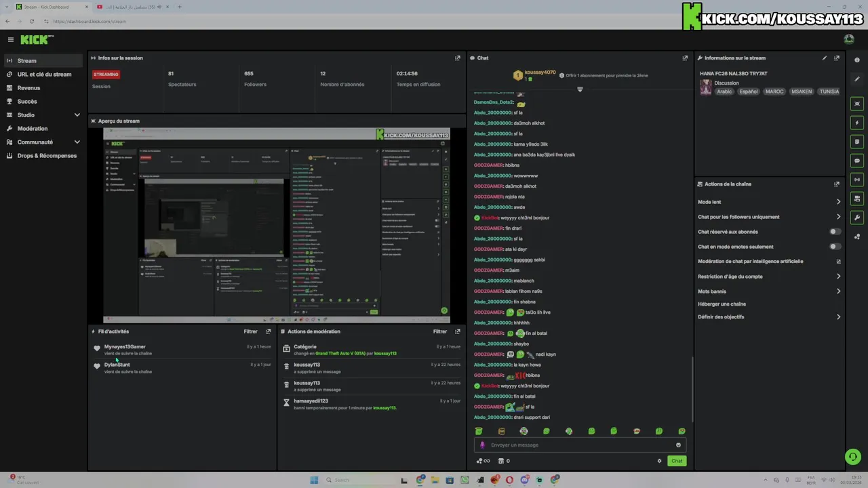Click the dots icon below the sidebar wrench

pos(857,237)
